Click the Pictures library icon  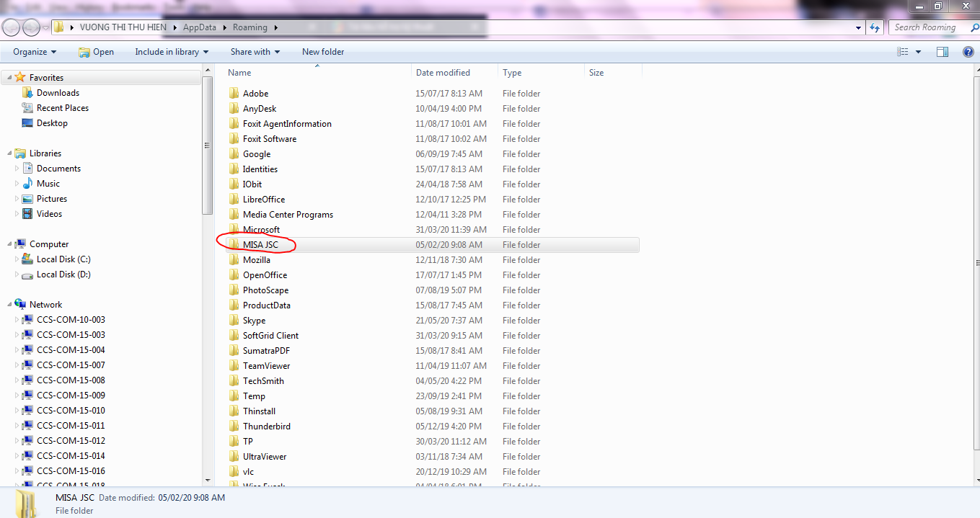27,199
